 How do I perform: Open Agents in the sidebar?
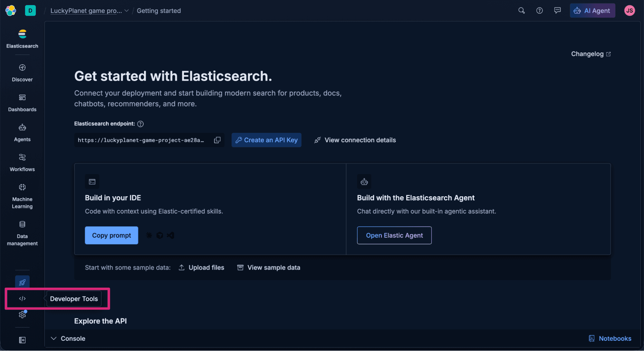pos(22,133)
